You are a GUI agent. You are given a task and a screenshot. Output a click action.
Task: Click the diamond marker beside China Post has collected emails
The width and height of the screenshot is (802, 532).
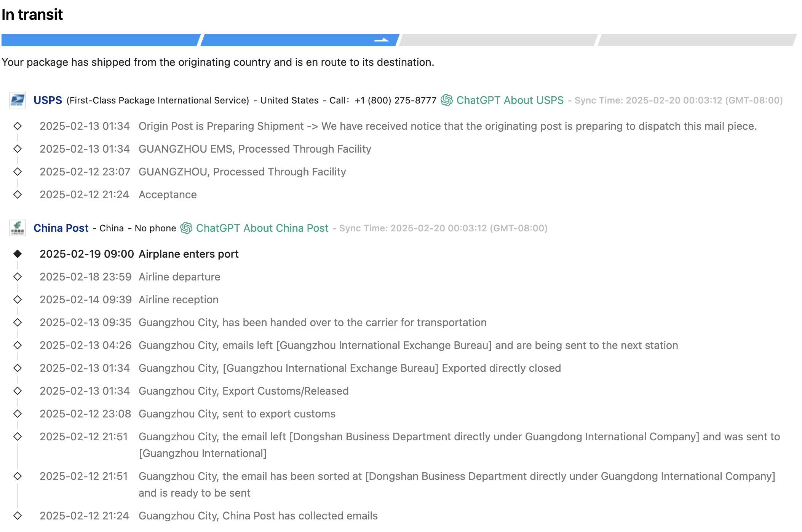click(x=18, y=516)
